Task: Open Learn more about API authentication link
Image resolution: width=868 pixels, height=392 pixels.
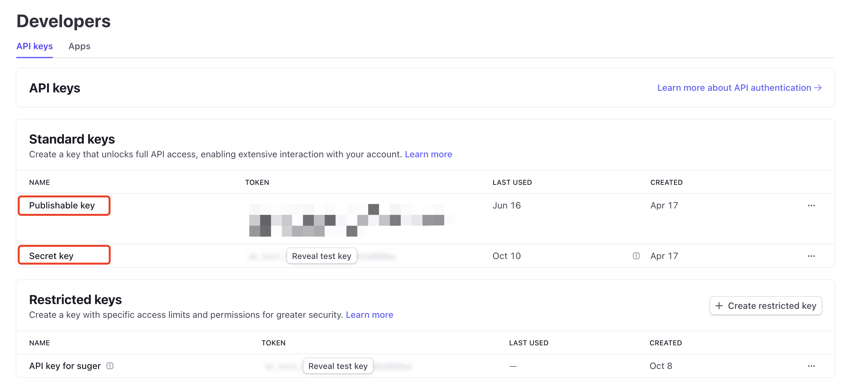Action: 734,88
